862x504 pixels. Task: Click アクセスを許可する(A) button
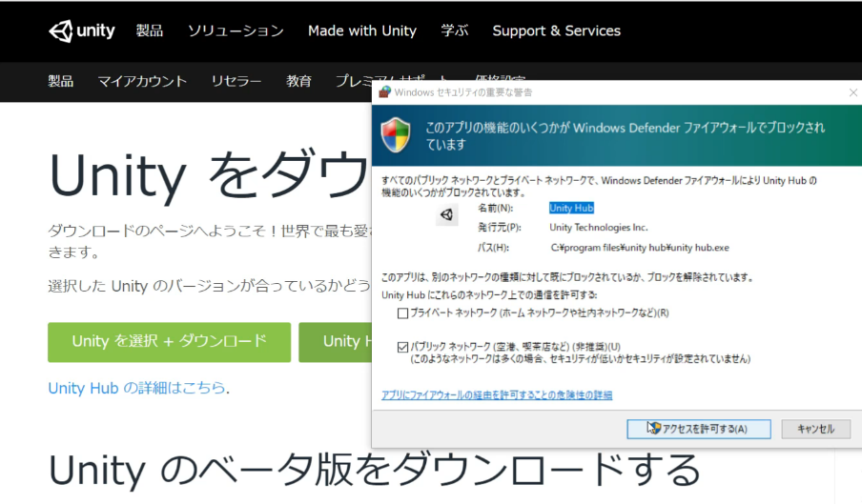(699, 429)
